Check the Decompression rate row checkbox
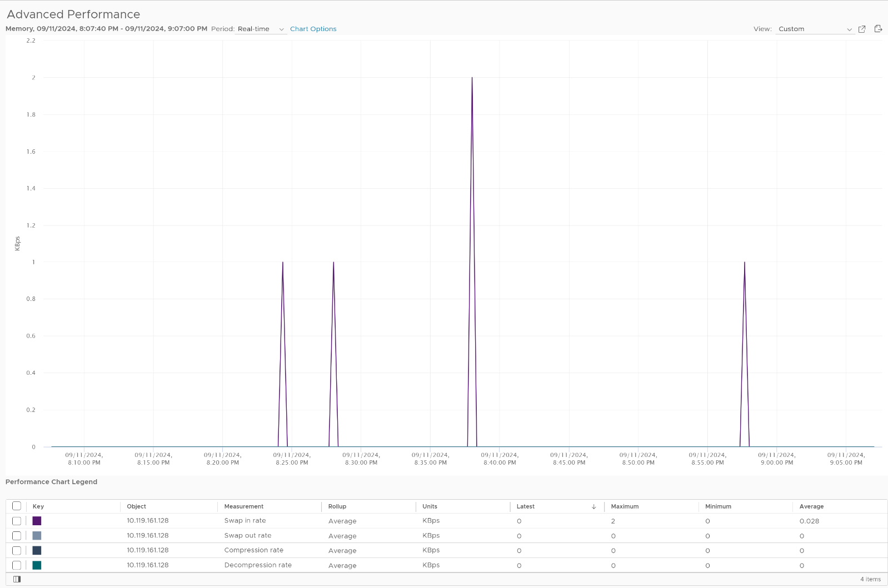 (17, 565)
